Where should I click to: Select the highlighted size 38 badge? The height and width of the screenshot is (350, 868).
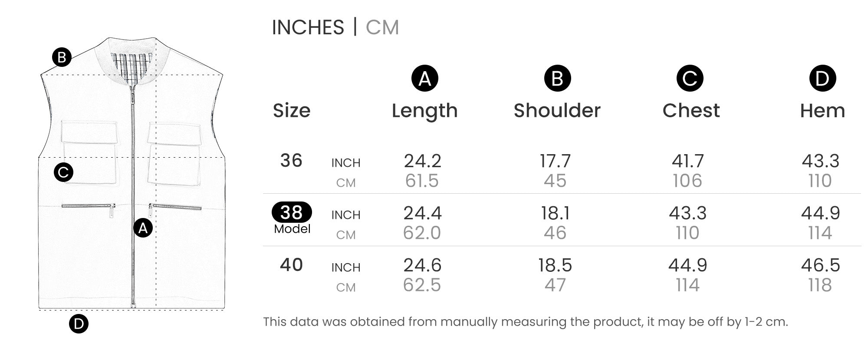tap(292, 212)
